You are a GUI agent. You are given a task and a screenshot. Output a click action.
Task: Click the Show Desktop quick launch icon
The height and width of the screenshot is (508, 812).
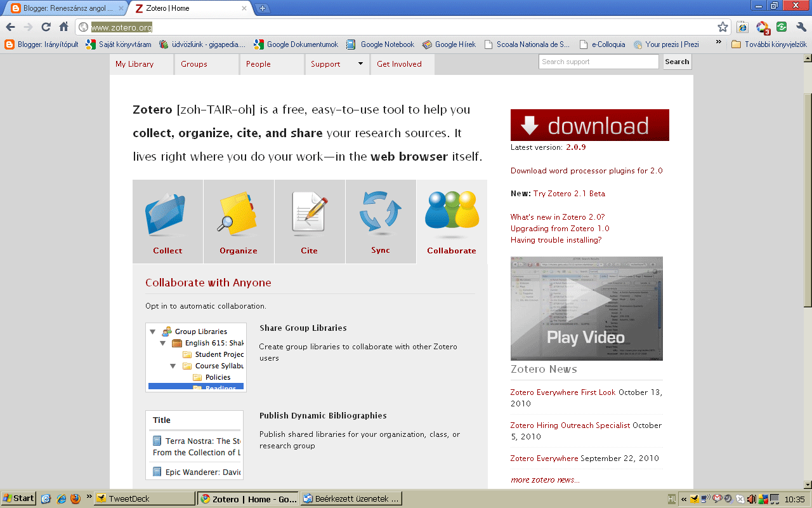coord(46,498)
